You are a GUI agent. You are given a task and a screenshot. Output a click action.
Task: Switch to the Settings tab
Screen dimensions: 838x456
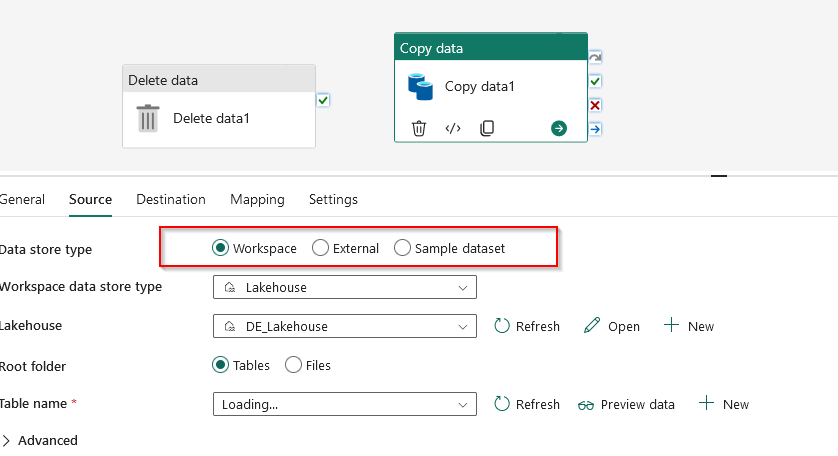(333, 199)
